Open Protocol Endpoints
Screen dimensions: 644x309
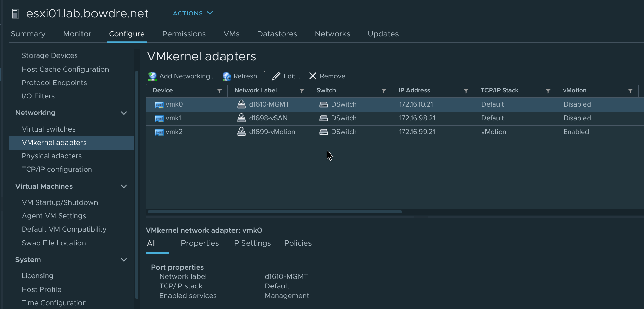54,83
